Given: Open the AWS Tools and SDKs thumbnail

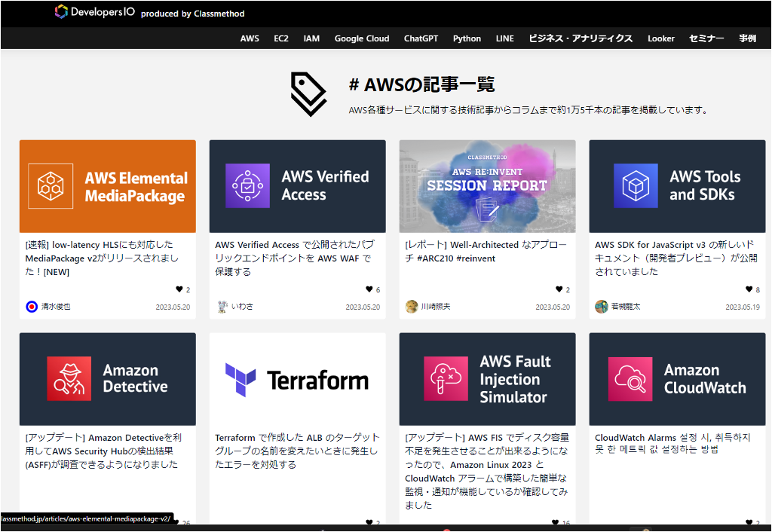Looking at the screenshot, I should (x=677, y=187).
